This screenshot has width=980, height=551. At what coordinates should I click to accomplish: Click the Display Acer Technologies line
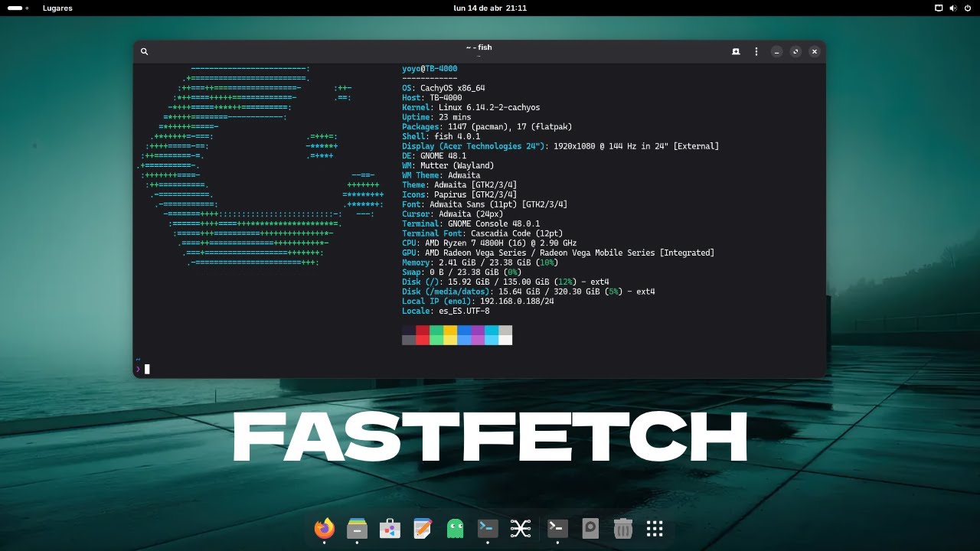[560, 146]
